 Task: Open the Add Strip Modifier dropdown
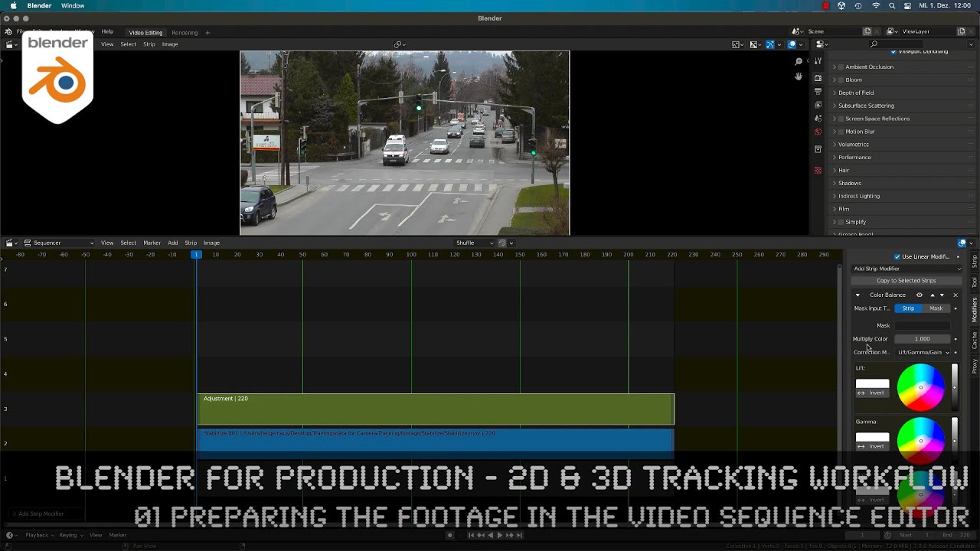(x=907, y=269)
